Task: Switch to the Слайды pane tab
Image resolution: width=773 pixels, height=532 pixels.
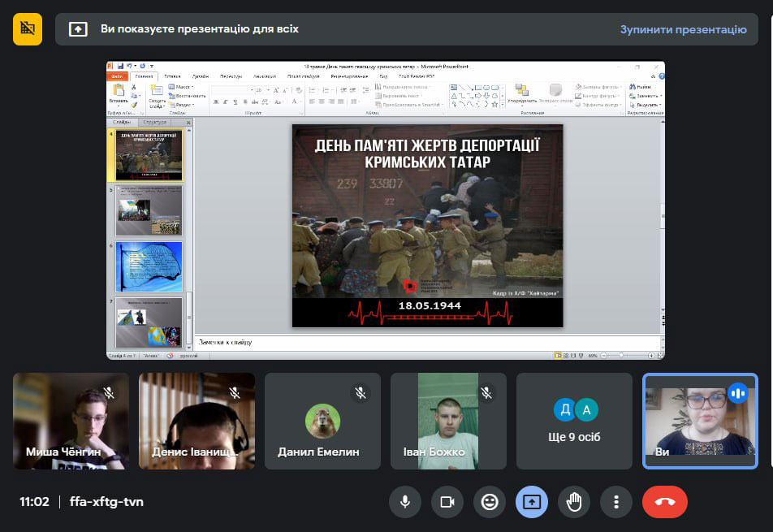Action: tap(122, 123)
